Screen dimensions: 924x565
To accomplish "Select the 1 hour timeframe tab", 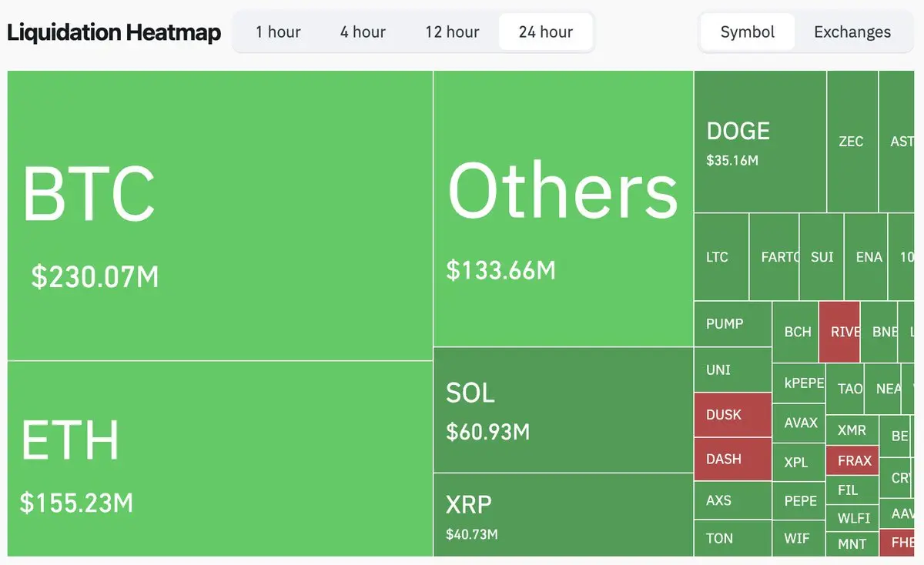I will (278, 32).
